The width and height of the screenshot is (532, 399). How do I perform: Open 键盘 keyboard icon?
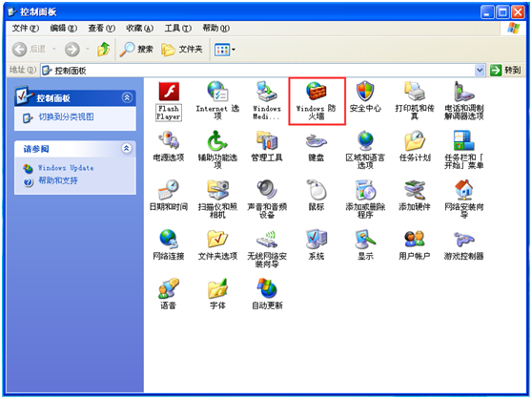point(317,147)
